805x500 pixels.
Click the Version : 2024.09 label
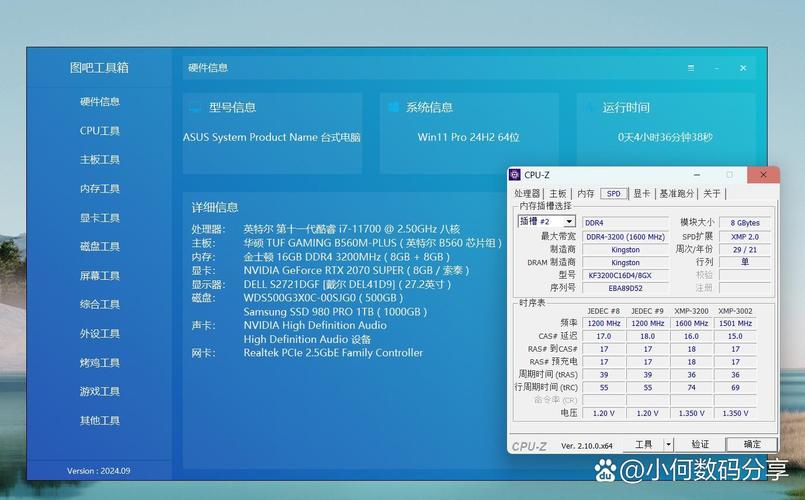coord(98,471)
